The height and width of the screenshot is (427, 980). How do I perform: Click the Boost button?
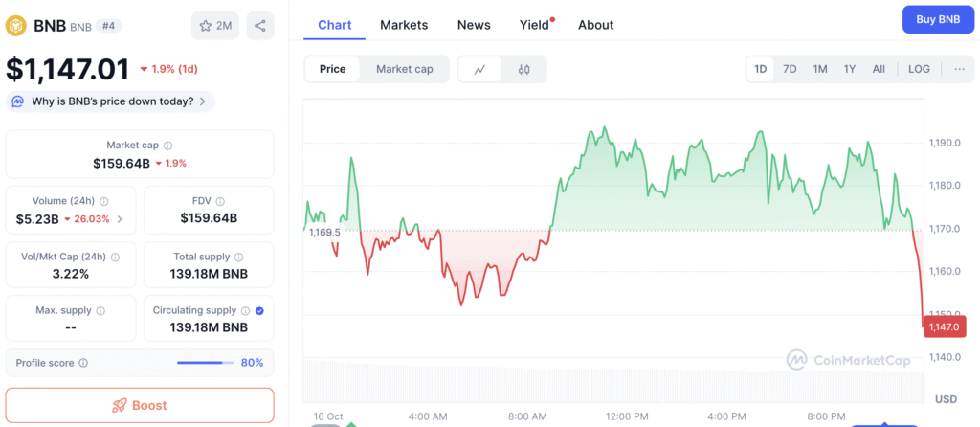[140, 405]
